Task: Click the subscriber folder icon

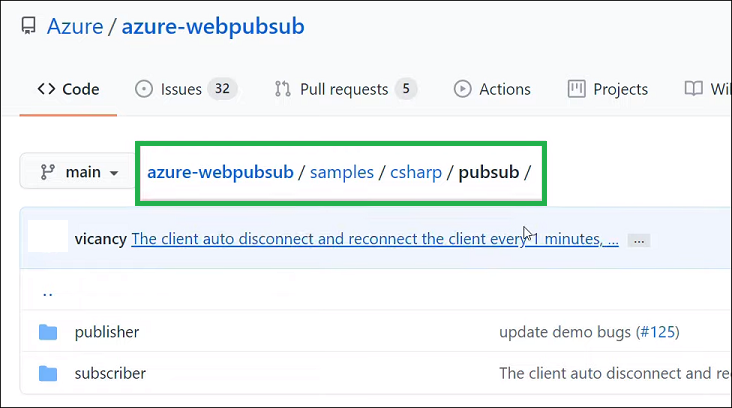Action: [x=48, y=374]
